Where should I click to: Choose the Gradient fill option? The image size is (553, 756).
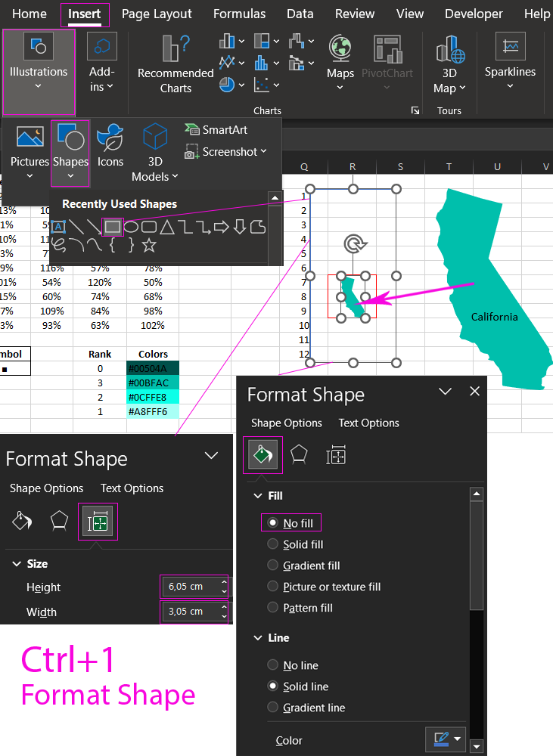(x=273, y=565)
